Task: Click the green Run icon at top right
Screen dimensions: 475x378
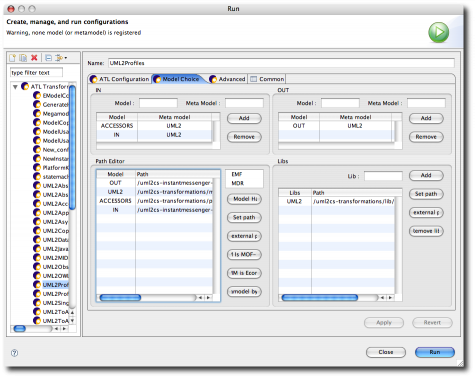Action: 438,32
